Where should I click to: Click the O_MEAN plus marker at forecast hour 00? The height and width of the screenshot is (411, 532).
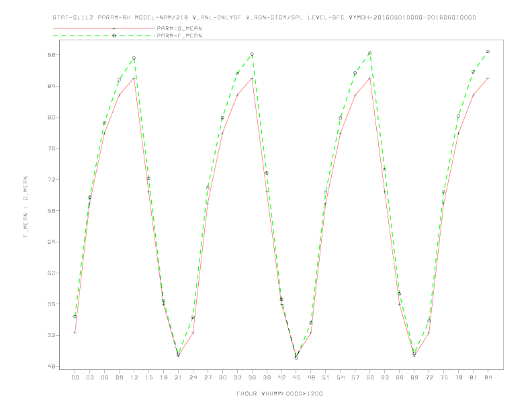75,332
